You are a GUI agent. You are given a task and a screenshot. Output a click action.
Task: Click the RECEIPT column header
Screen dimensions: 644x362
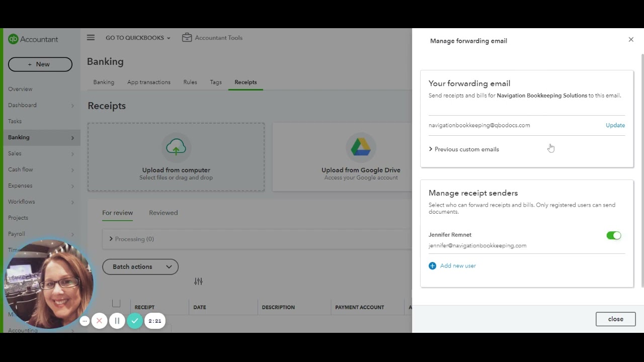tap(144, 307)
